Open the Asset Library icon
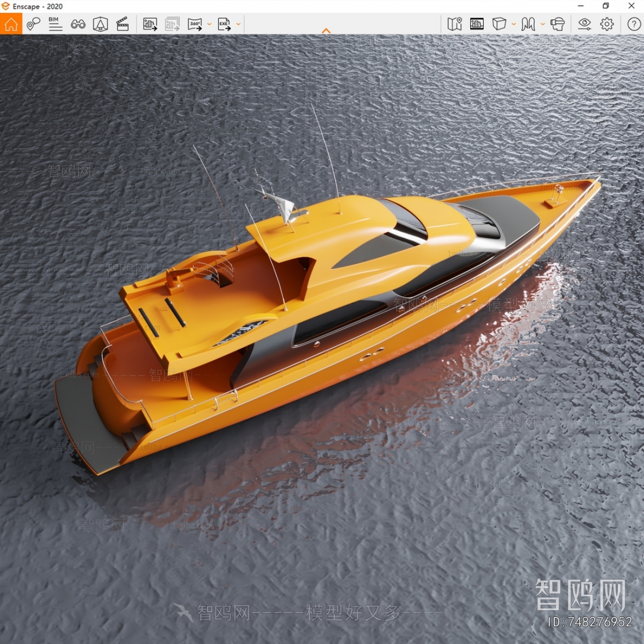Image resolution: width=644 pixels, height=644 pixels. pyautogui.click(x=100, y=24)
